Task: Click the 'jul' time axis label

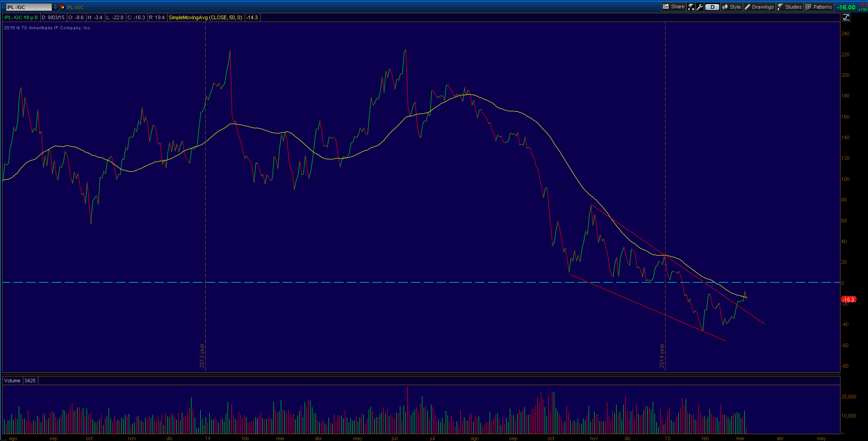Action: pos(432,438)
